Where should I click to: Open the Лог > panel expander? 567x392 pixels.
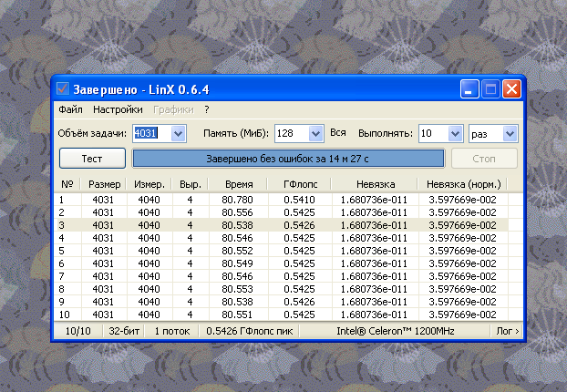508,331
